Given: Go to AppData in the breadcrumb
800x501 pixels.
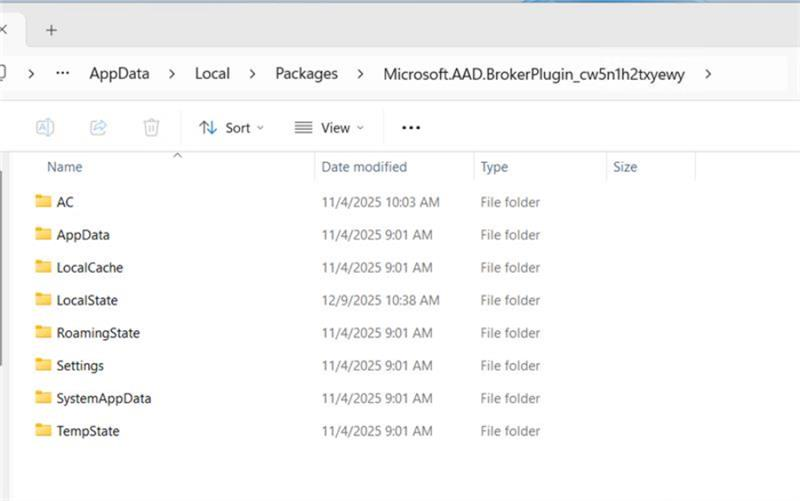Looking at the screenshot, I should tap(119, 74).
